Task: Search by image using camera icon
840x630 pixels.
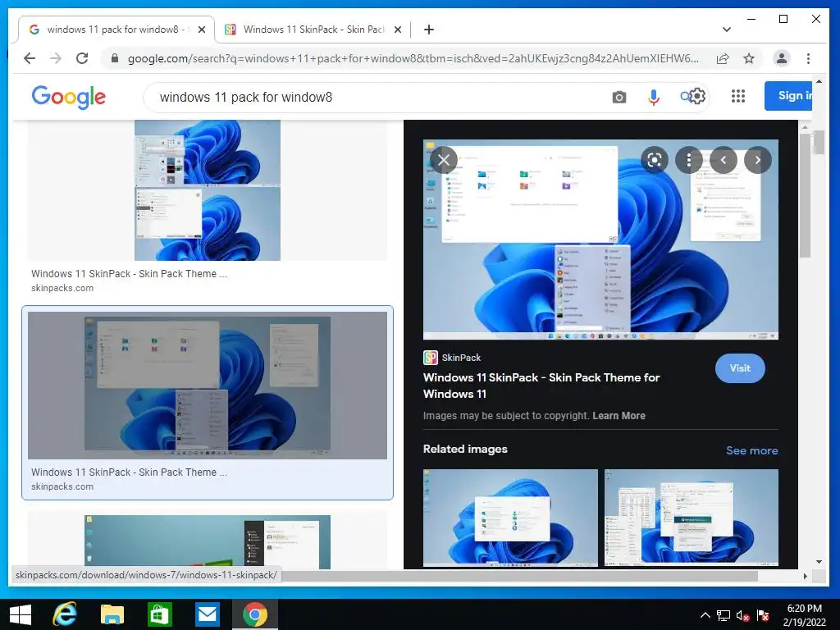Action: click(619, 98)
